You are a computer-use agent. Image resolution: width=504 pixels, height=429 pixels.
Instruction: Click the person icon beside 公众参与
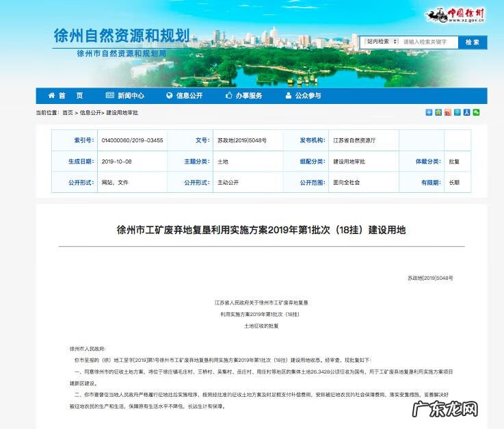289,96
